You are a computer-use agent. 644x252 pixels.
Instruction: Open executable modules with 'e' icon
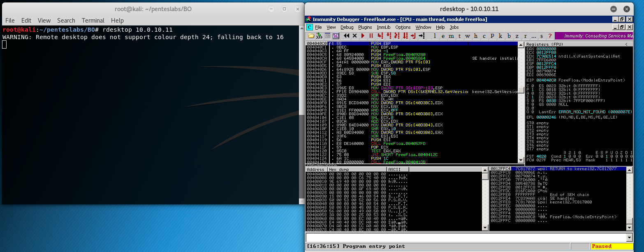[443, 36]
